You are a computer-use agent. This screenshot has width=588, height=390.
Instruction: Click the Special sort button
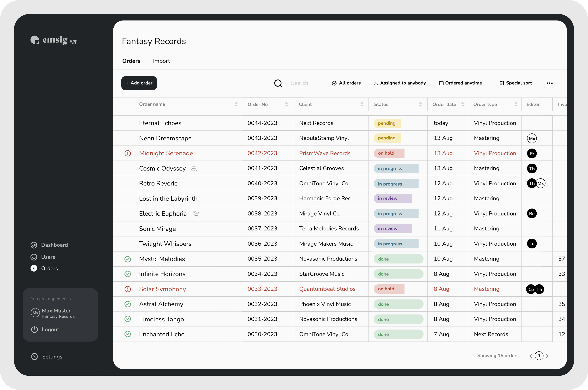pos(515,83)
